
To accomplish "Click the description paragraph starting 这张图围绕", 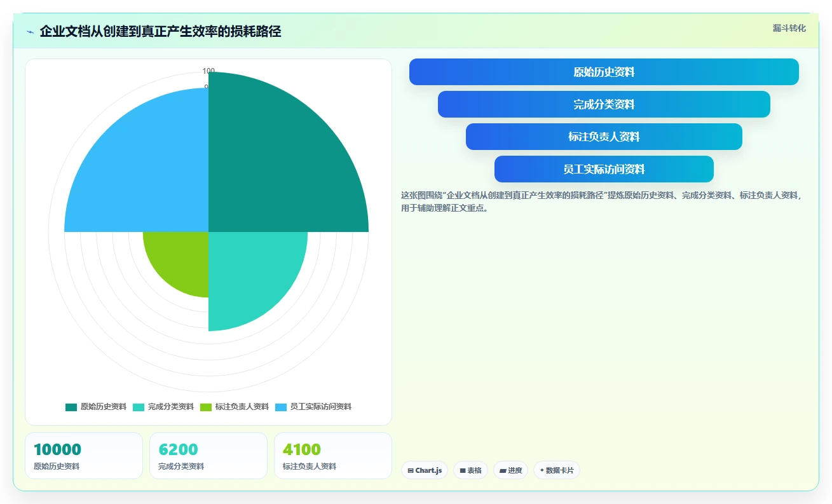I will 602,201.
